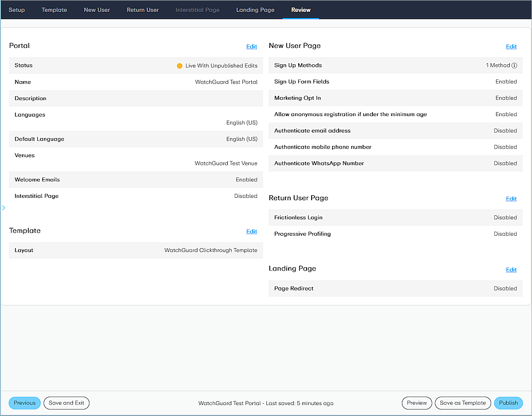Edit the New User Page settings
This screenshot has height=416, width=532.
point(511,46)
